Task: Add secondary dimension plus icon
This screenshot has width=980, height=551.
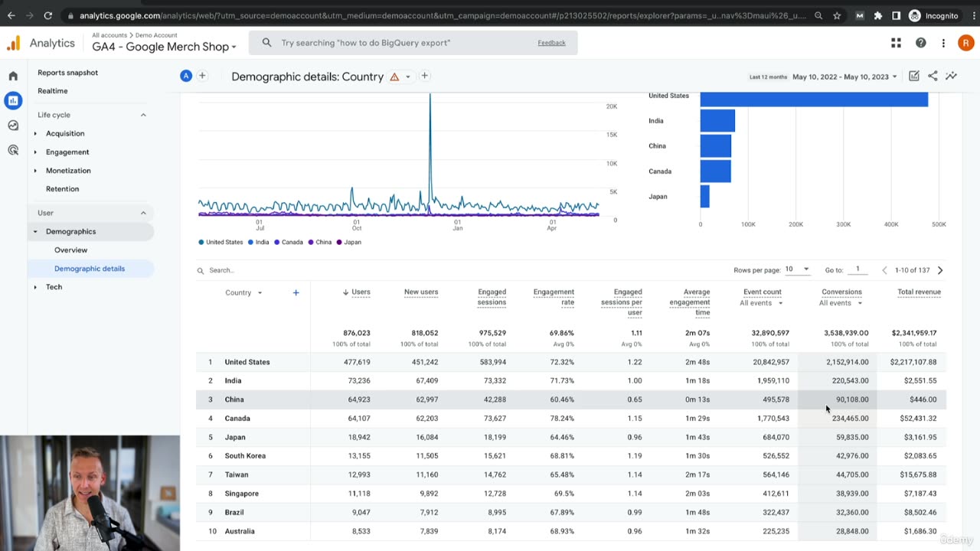Action: pyautogui.click(x=296, y=292)
